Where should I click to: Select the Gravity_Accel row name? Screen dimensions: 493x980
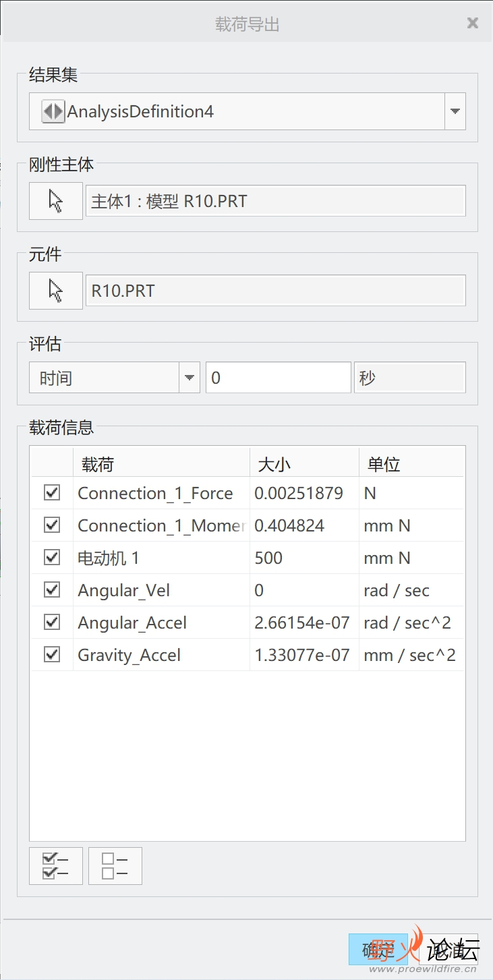tap(129, 655)
